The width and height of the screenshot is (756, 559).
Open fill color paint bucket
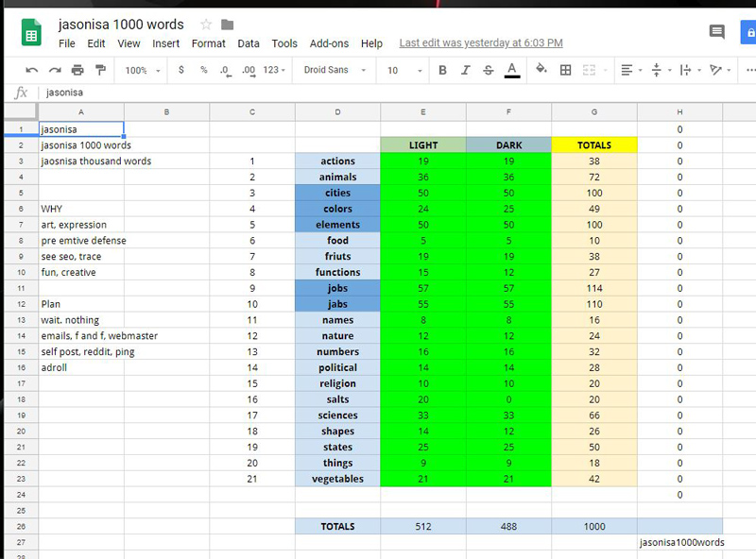[541, 69]
